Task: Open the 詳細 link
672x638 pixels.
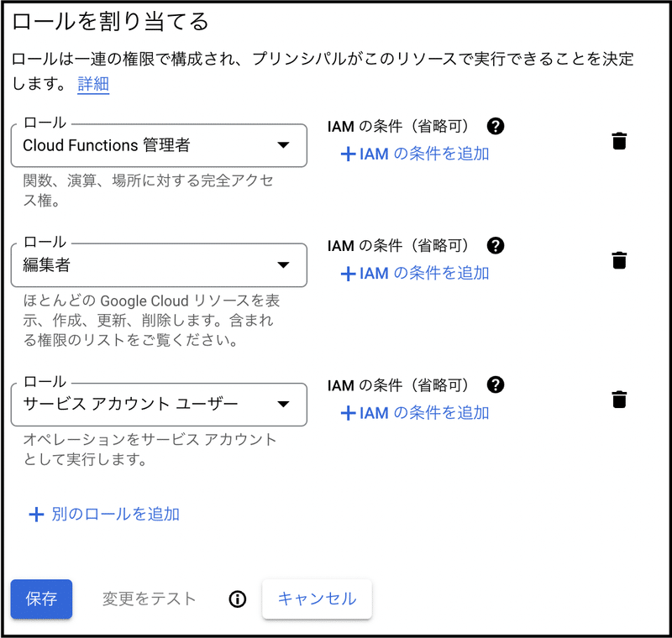Action: click(x=93, y=83)
